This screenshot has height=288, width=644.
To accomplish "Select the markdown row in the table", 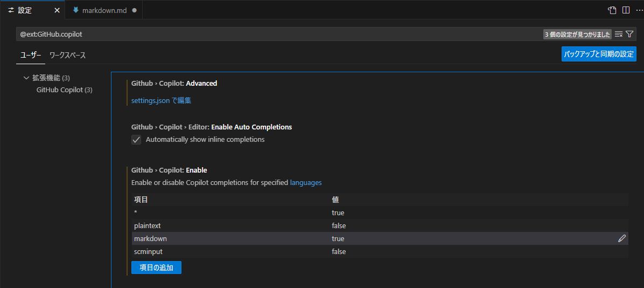I will [380, 238].
